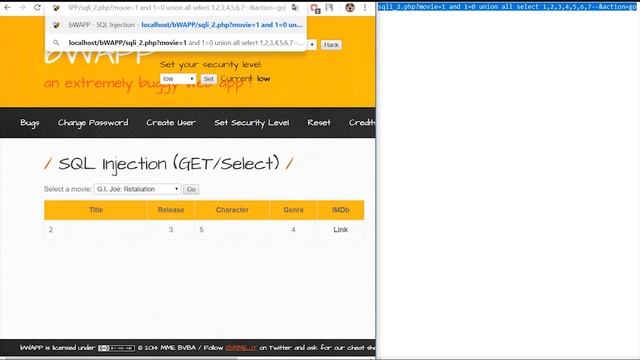Click the Character column header
Image resolution: width=640 pixels, height=360 pixels.
pos(232,210)
